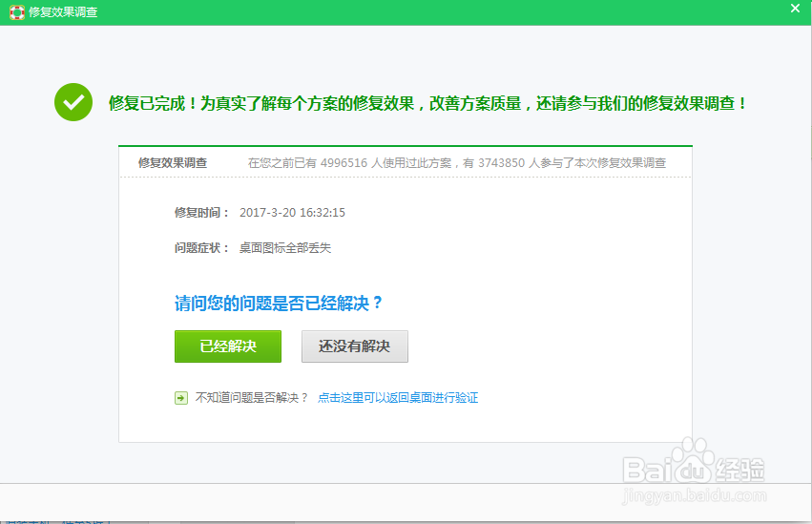Click the green checkmark completion icon
The width and height of the screenshot is (812, 524).
pos(73,102)
